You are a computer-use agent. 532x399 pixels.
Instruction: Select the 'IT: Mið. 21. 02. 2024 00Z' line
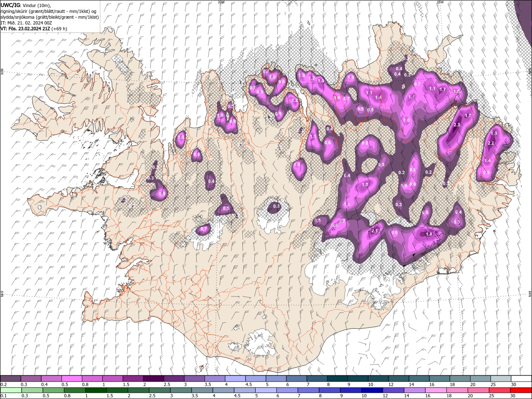click(27, 23)
